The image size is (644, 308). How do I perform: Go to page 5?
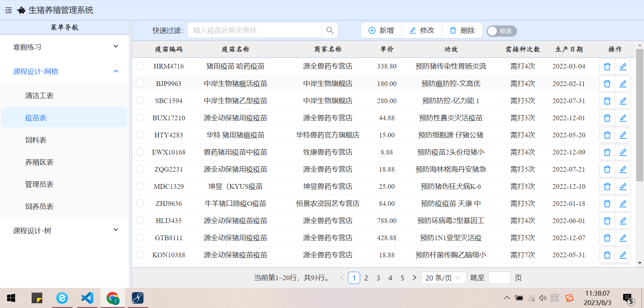402,278
